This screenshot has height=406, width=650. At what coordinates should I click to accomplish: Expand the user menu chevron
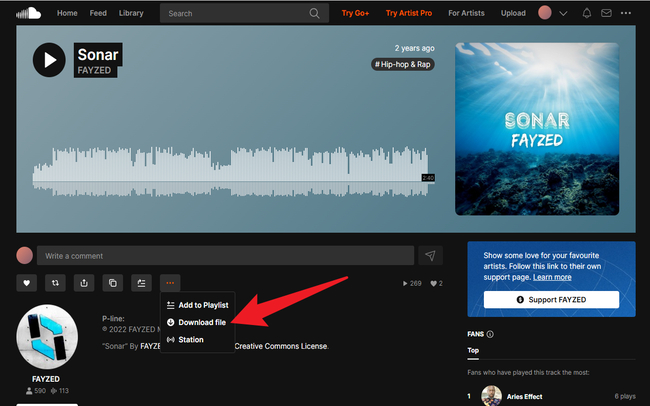click(x=563, y=13)
